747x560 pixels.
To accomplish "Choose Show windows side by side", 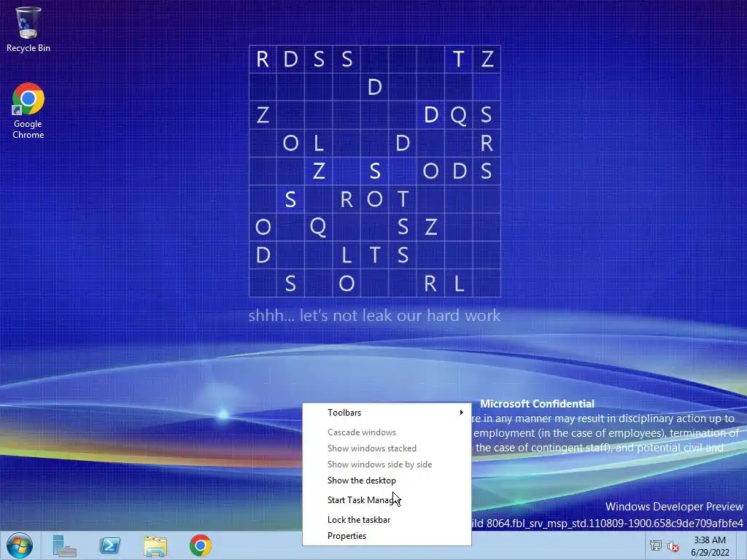I will coord(387,464).
